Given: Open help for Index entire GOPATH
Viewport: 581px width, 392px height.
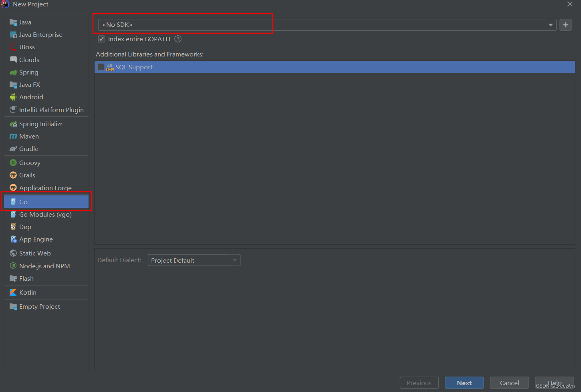Looking at the screenshot, I should click(178, 39).
